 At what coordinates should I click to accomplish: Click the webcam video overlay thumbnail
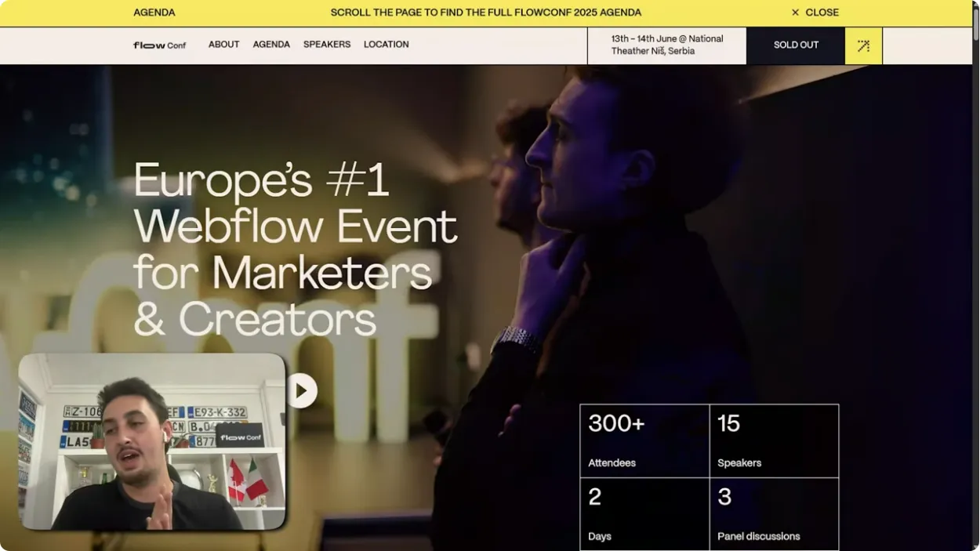click(152, 441)
